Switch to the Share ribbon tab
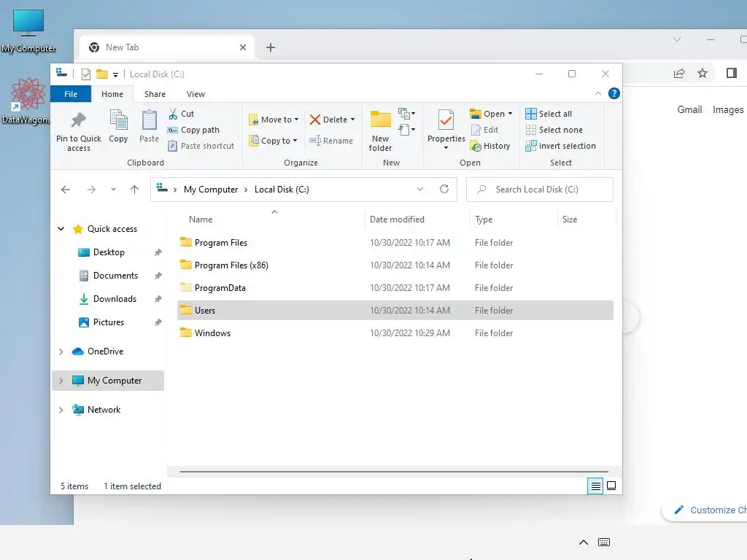 click(x=155, y=94)
